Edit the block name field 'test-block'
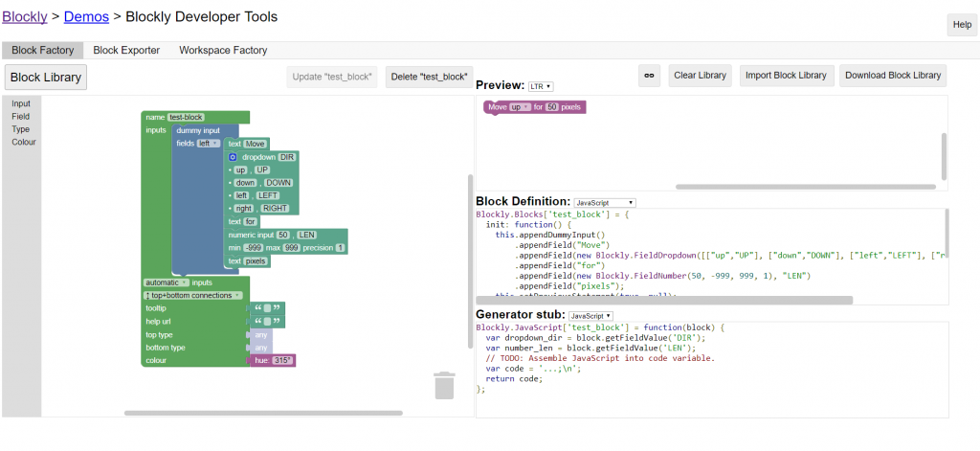This screenshot has width=980, height=451. click(x=186, y=117)
